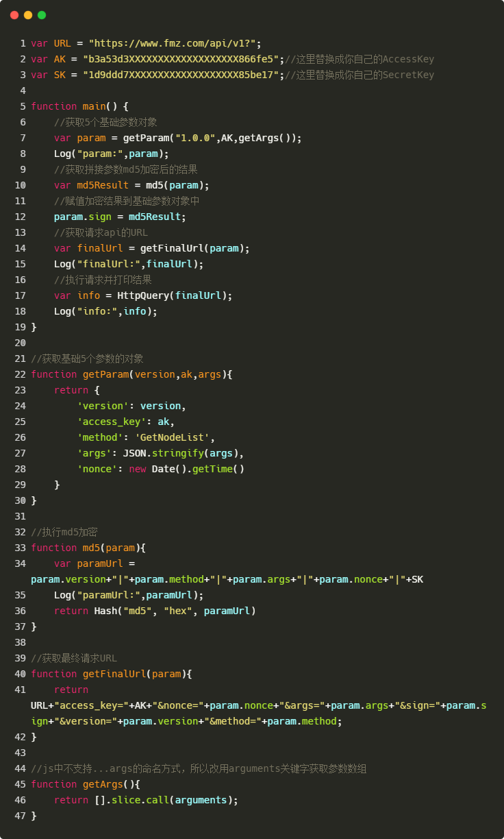Click the Hash("md5", "hex", paramUrl) call
The height and width of the screenshot is (839, 504).
coord(175,611)
